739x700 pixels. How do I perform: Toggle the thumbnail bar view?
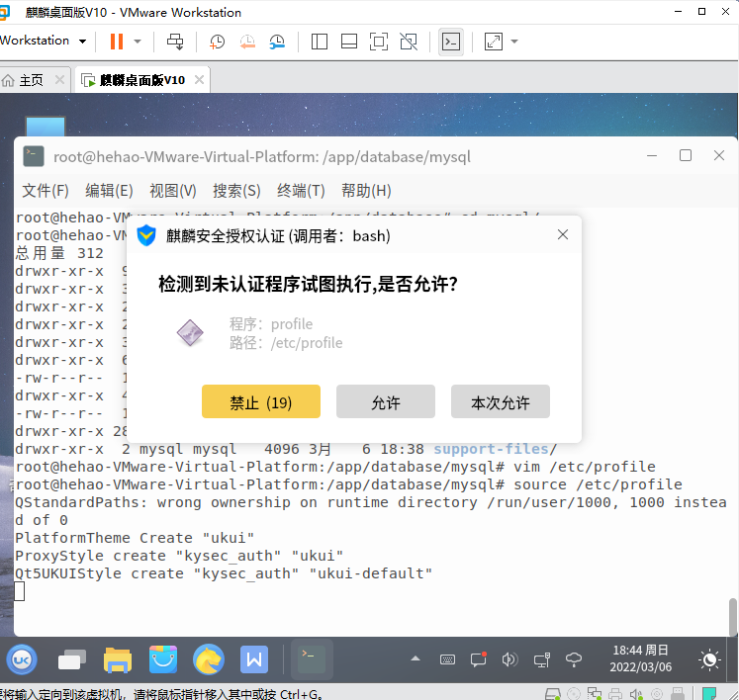pyautogui.click(x=349, y=42)
